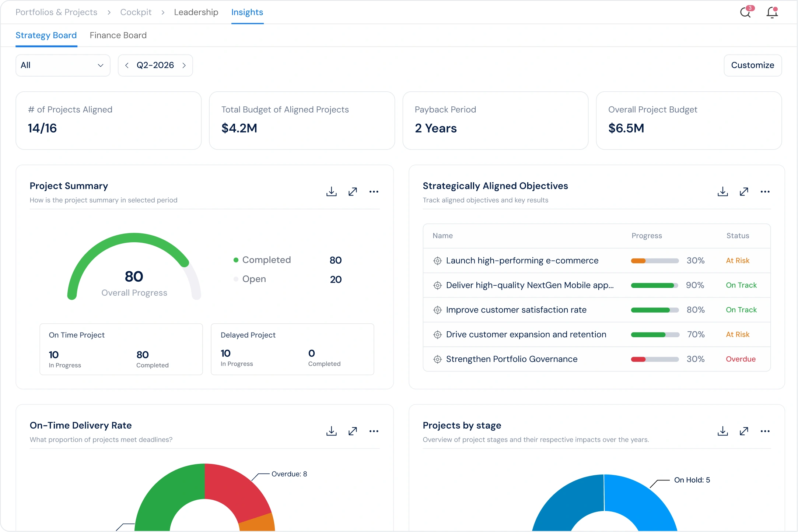Click the Name column header
Image resolution: width=798 pixels, height=532 pixels.
pyautogui.click(x=442, y=236)
